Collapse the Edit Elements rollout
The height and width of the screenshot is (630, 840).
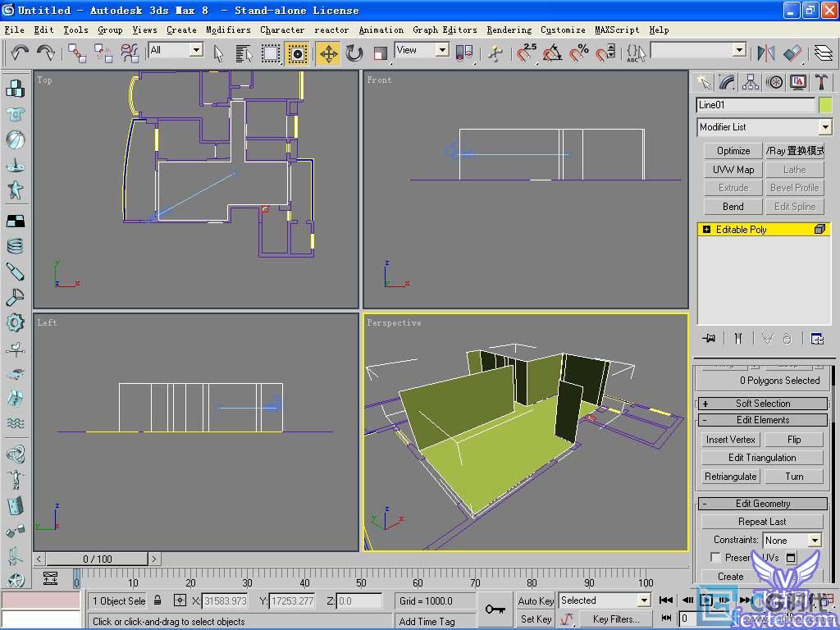763,420
